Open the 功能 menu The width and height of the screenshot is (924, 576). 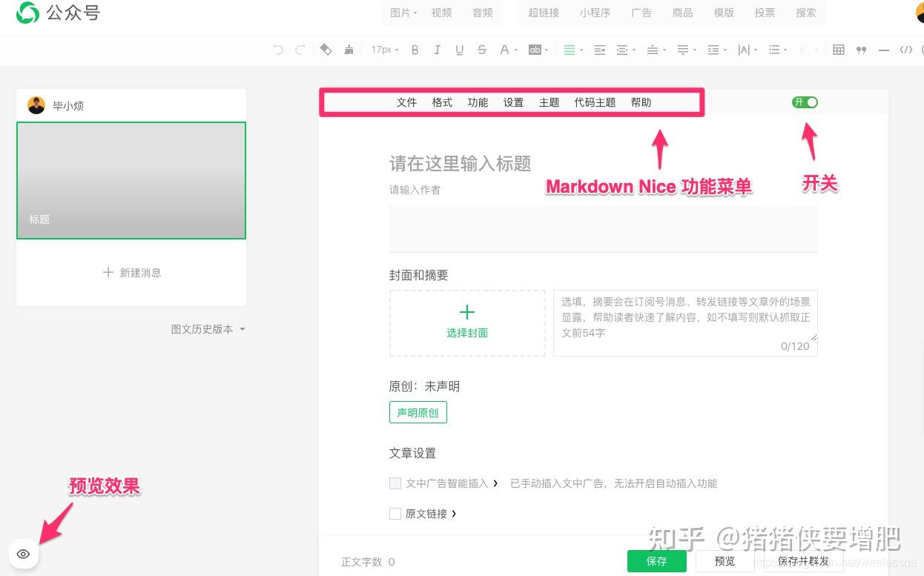[478, 102]
